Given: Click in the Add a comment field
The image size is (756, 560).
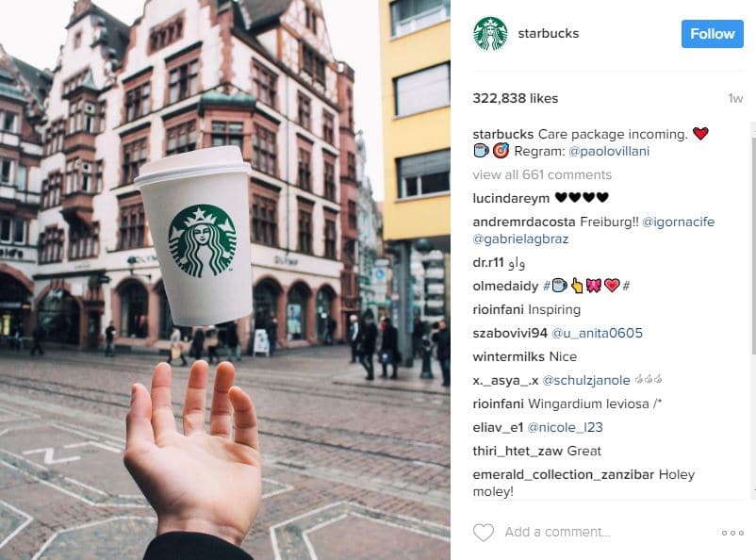Looking at the screenshot, I should pos(558,532).
